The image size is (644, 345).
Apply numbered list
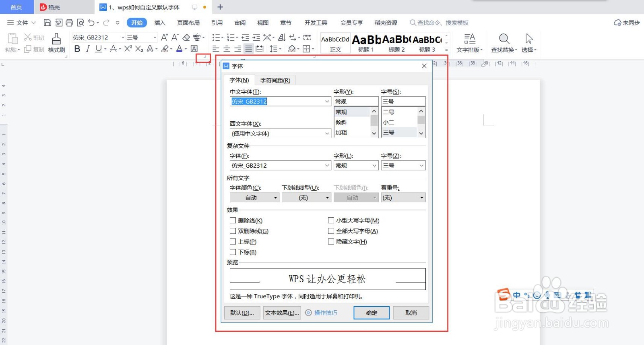[x=231, y=37]
